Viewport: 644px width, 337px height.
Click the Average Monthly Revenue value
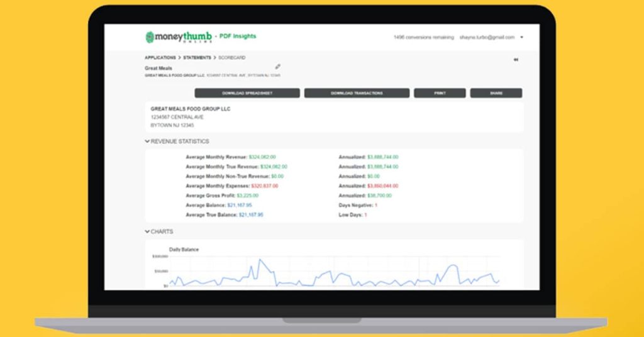[x=262, y=157]
